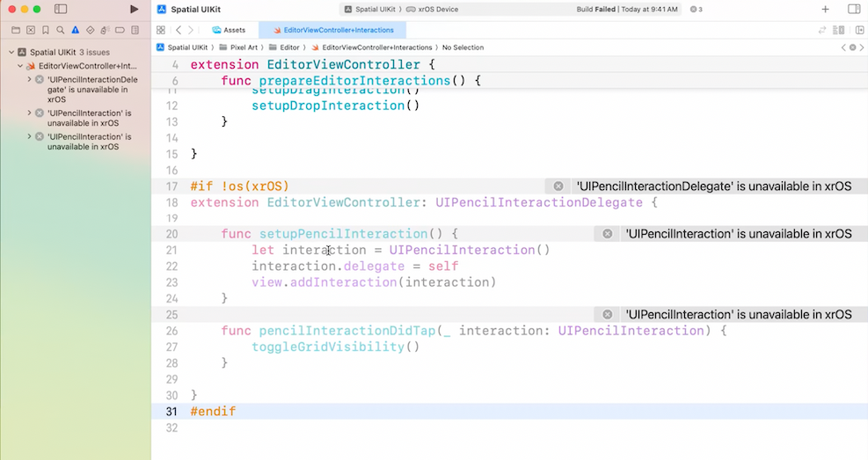Viewport: 868px width, 460px height.
Task: Open the Issue navigator warning icon
Action: click(x=76, y=30)
